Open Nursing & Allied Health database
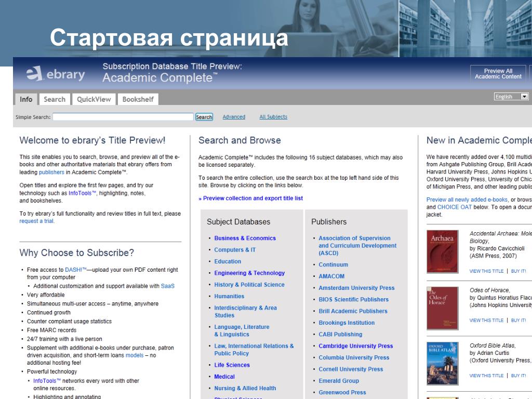 coord(245,388)
